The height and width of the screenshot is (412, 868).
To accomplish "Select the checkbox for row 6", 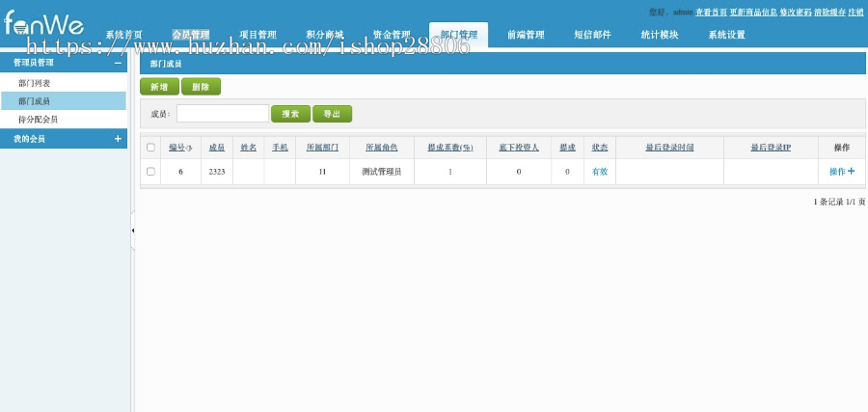I will [x=150, y=172].
